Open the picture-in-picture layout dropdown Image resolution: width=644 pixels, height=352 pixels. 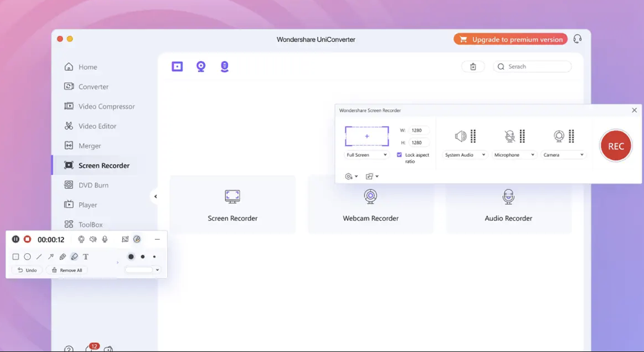(x=372, y=176)
